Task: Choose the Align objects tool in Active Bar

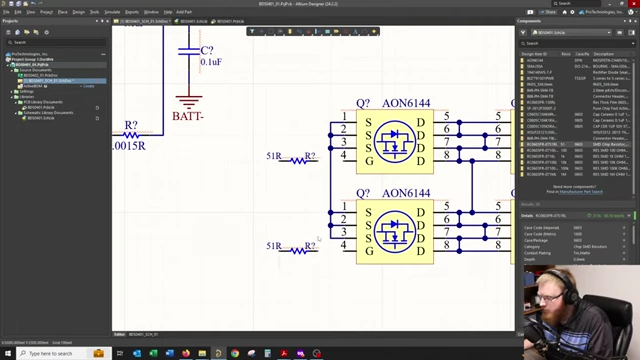Action: (280, 31)
